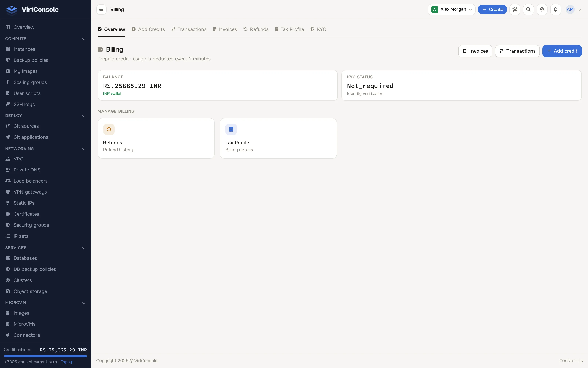Click the VirtConsole logo
The image size is (588, 368).
click(32, 10)
